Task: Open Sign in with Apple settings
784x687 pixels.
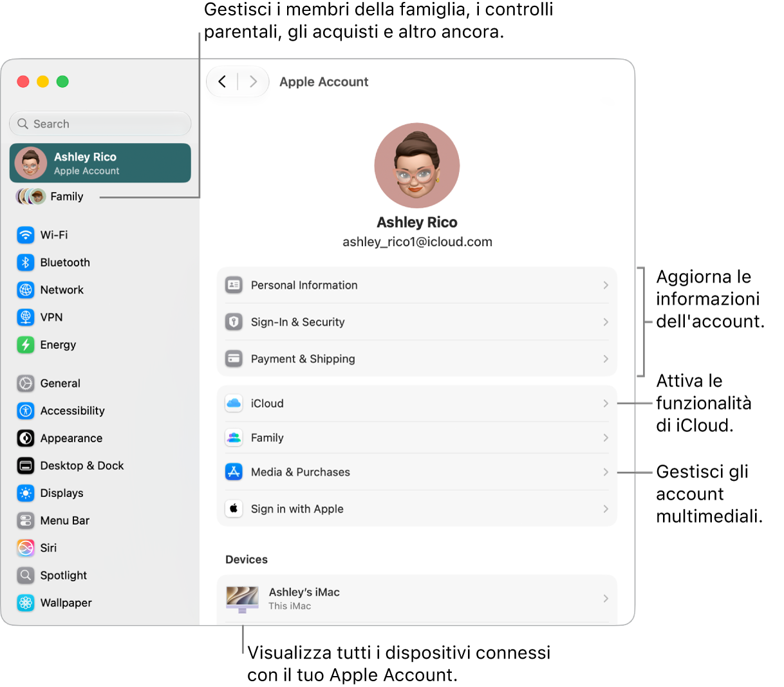Action: 417,509
